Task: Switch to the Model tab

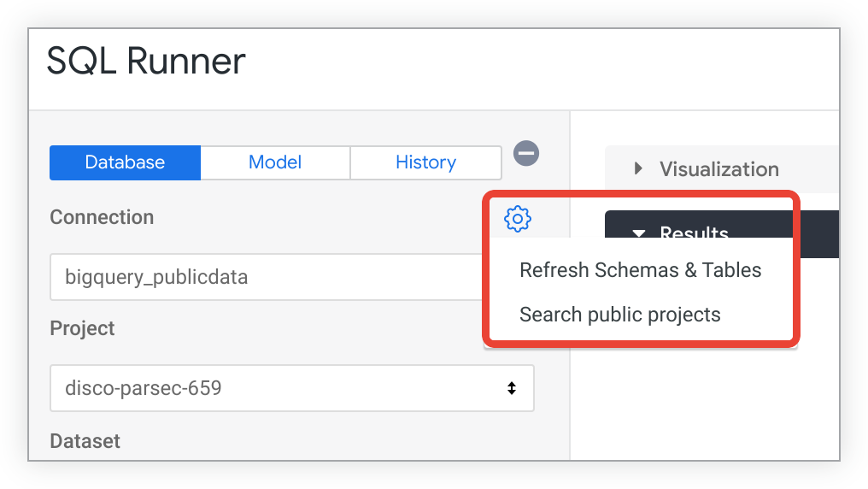Action: pos(275,162)
